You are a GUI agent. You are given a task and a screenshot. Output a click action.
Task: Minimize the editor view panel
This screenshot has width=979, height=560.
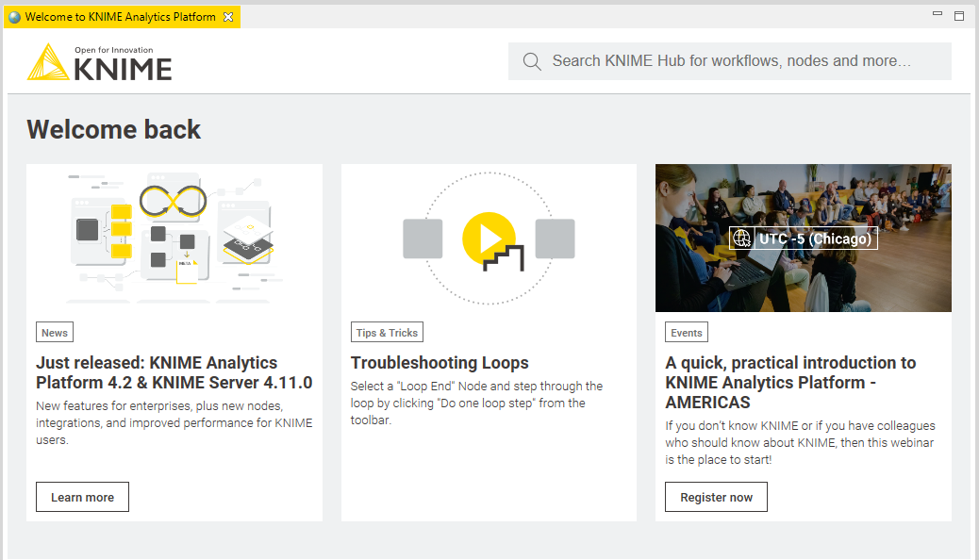click(x=938, y=13)
